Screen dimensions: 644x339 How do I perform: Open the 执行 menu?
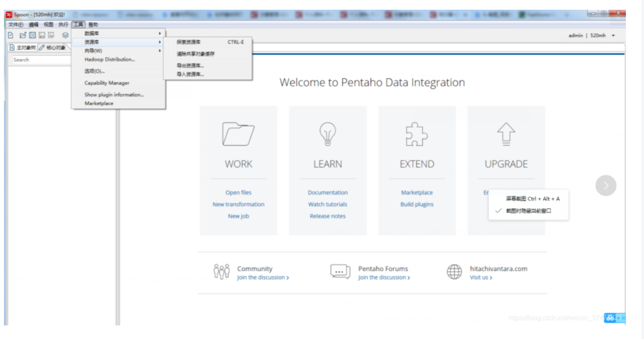click(x=63, y=25)
